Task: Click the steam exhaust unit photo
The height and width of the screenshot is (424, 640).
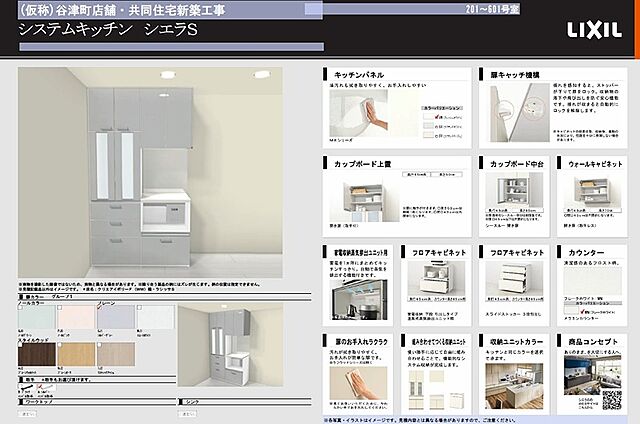Action: 358,300
